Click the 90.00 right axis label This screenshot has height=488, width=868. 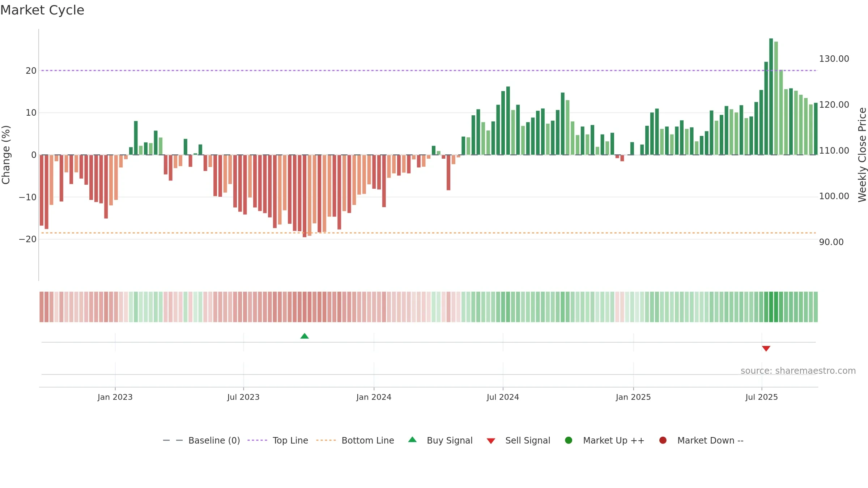point(831,242)
